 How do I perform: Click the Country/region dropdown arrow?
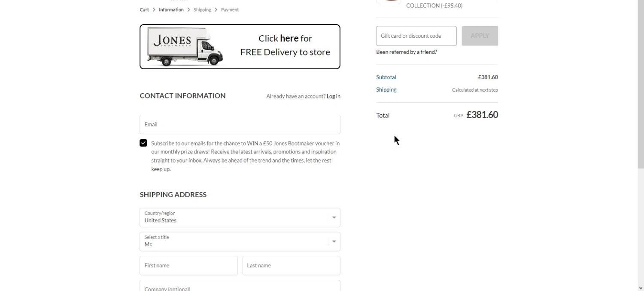334,217
